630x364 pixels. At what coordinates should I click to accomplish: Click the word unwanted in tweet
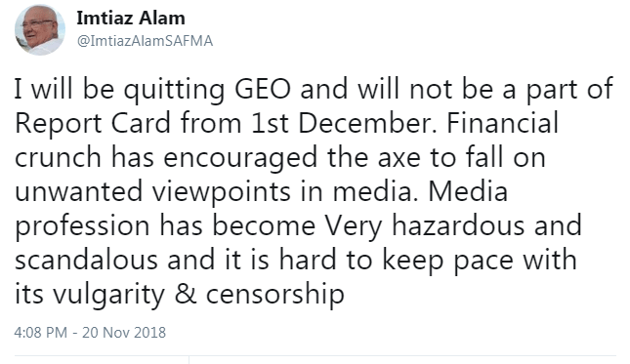79,192
